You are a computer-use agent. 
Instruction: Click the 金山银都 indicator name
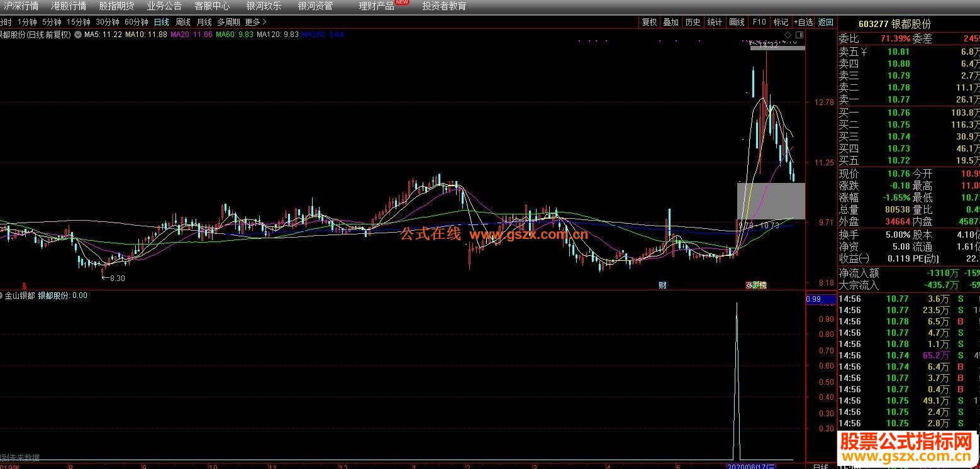[20, 295]
